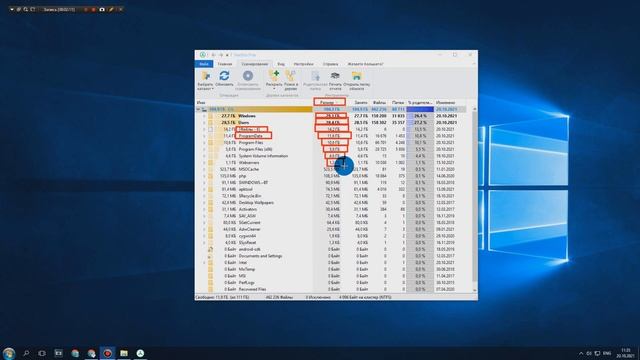Image resolution: width=640 pixels, height=360 pixels.
Task: Expand the Webservers folder row
Action: pos(204,162)
